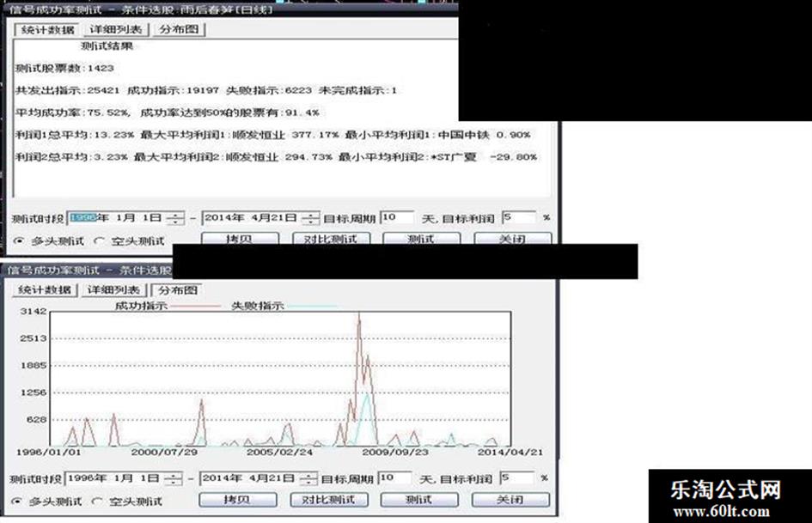
Task: Click 拷贝 button in lower window
Action: [x=238, y=500]
